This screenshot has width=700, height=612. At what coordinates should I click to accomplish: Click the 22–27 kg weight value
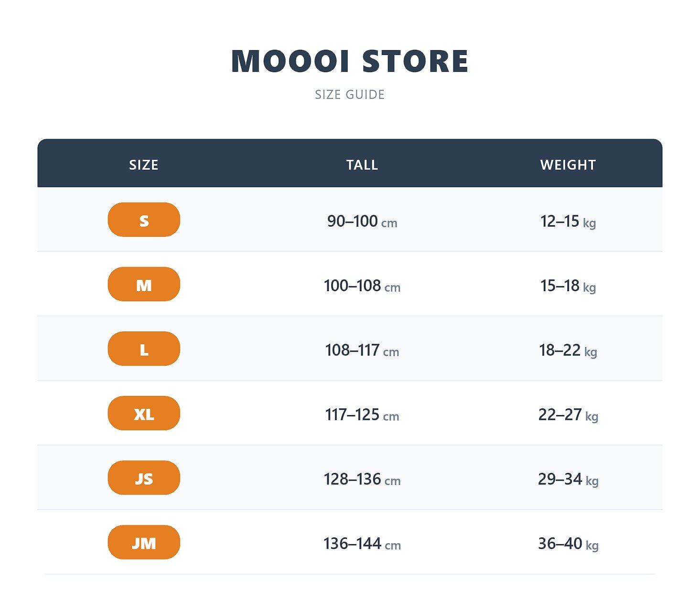click(568, 415)
